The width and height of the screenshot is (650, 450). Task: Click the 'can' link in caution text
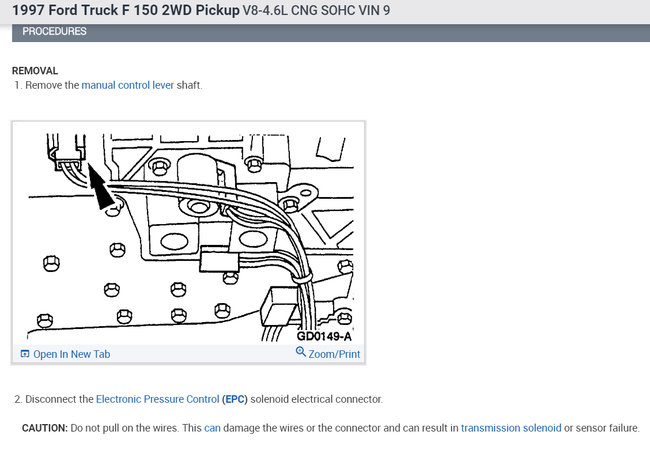point(212,428)
